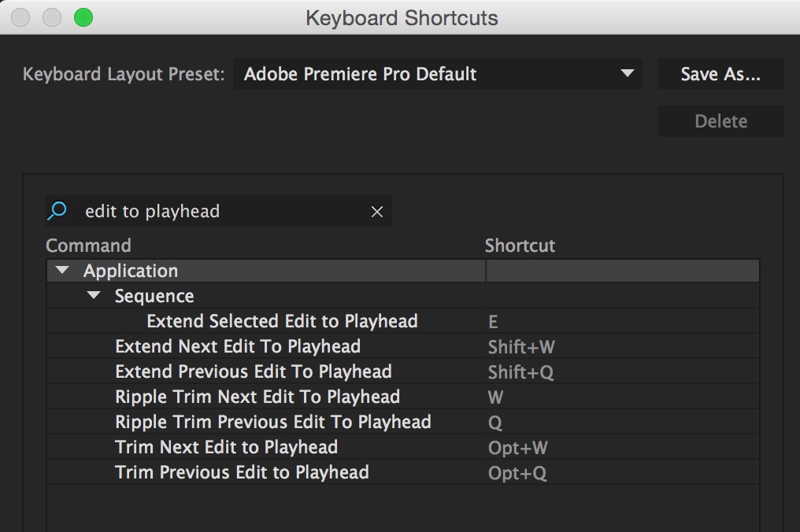
Task: Click the Delete button
Action: click(x=720, y=121)
